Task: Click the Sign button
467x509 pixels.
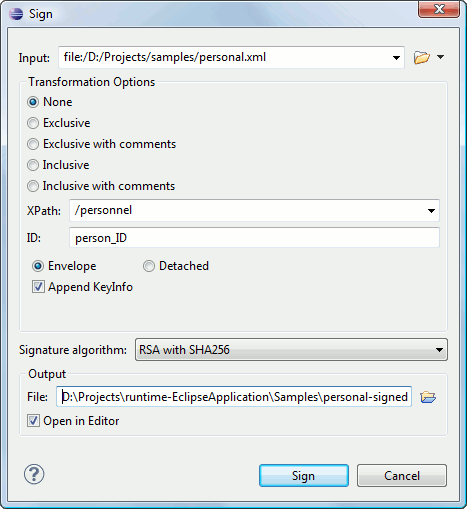Action: pos(304,476)
